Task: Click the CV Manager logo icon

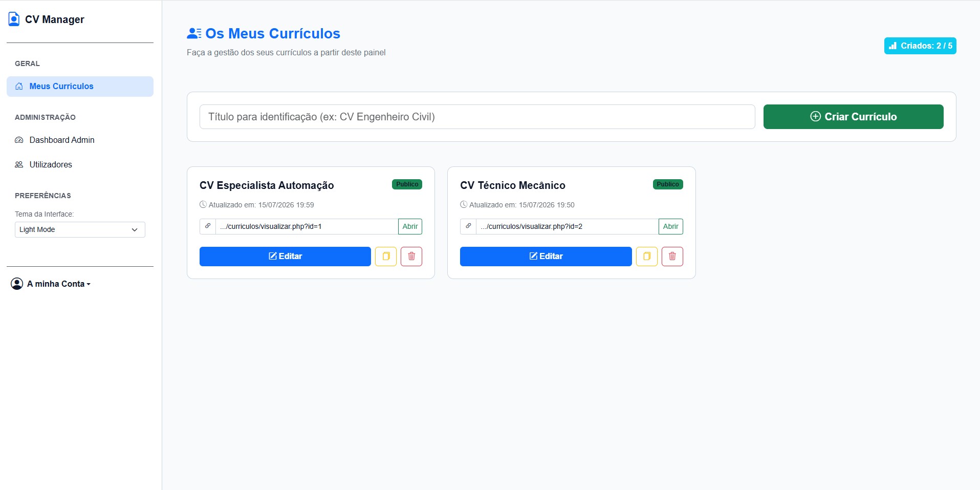Action: (14, 19)
